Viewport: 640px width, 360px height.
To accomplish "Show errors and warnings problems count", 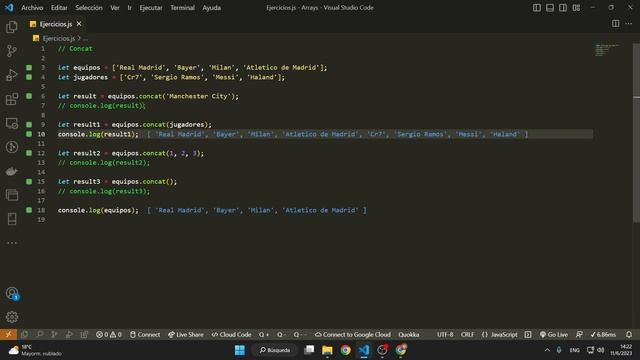I will 109,334.
